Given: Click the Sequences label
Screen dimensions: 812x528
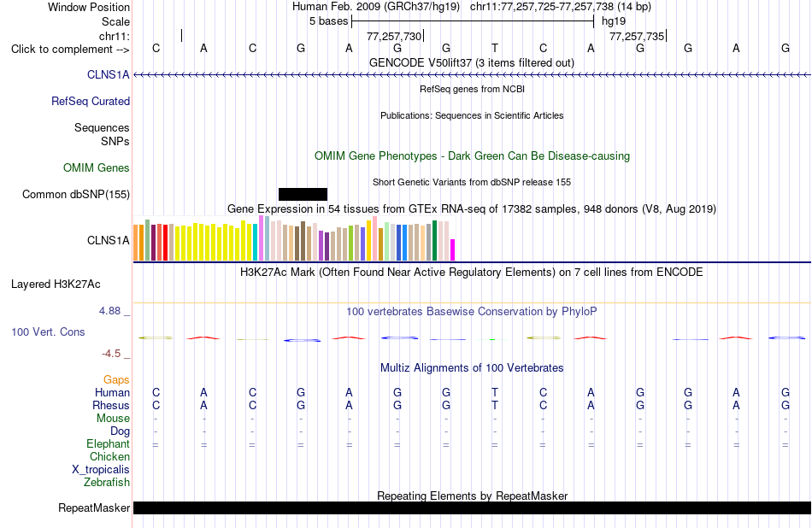Looking at the screenshot, I should (x=102, y=127).
